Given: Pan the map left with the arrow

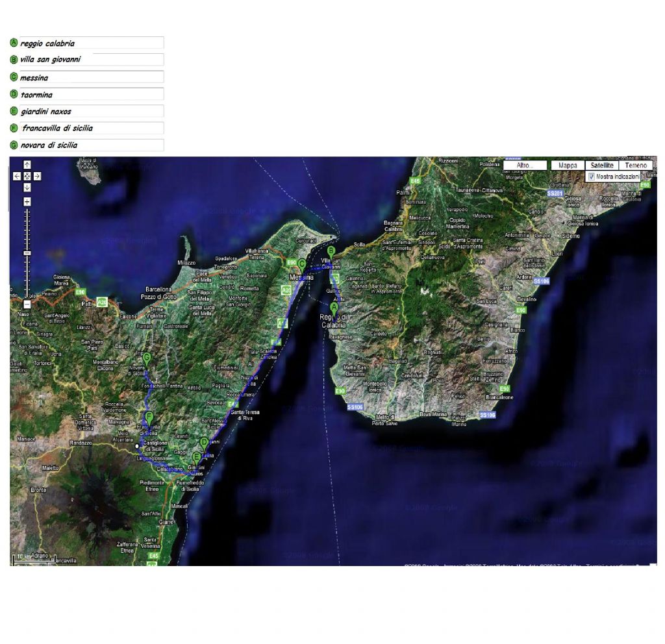Looking at the screenshot, I should (x=17, y=176).
